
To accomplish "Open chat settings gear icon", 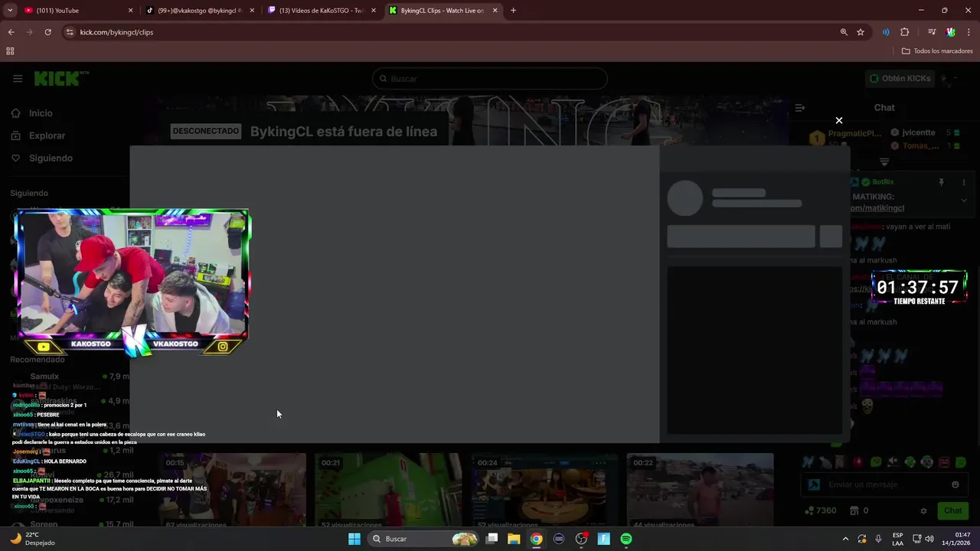I will coord(923,510).
